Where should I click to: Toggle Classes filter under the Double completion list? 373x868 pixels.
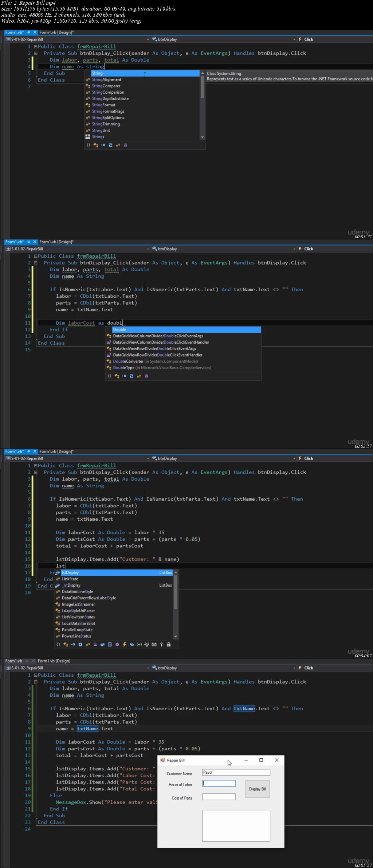tap(117, 376)
